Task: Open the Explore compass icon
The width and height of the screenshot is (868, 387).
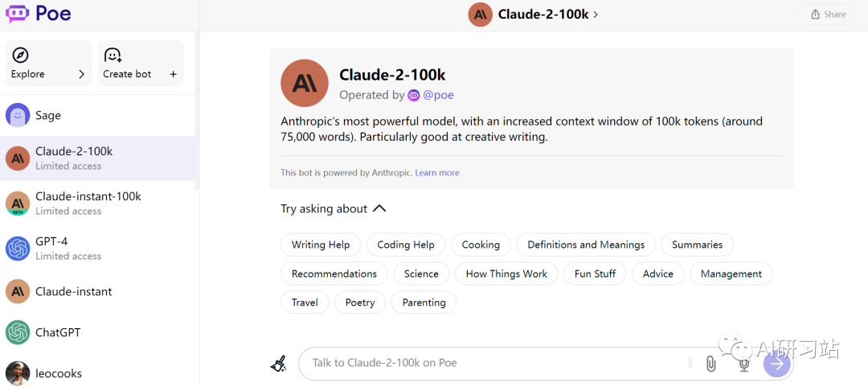Action: [20, 56]
